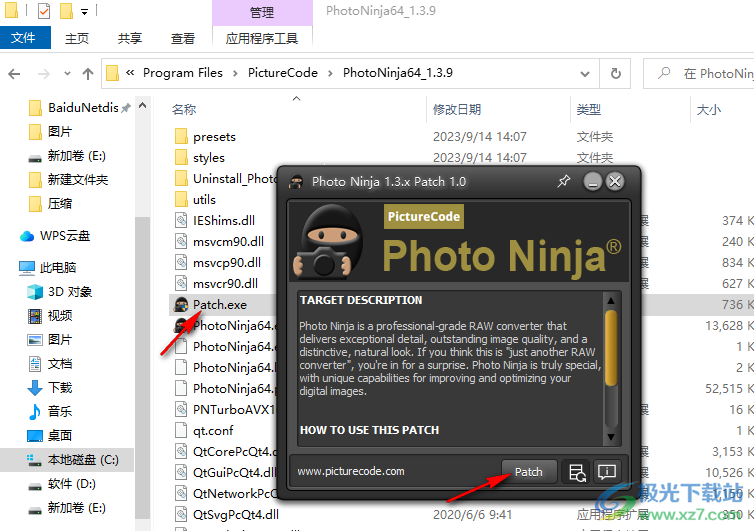
Task: Select the qt.conf file
Action: tap(213, 430)
